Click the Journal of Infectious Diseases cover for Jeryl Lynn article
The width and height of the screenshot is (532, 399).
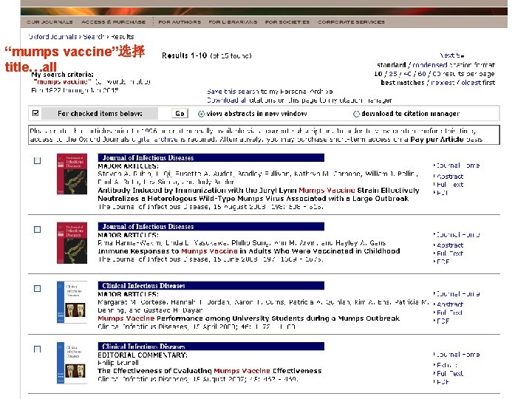tap(72, 174)
